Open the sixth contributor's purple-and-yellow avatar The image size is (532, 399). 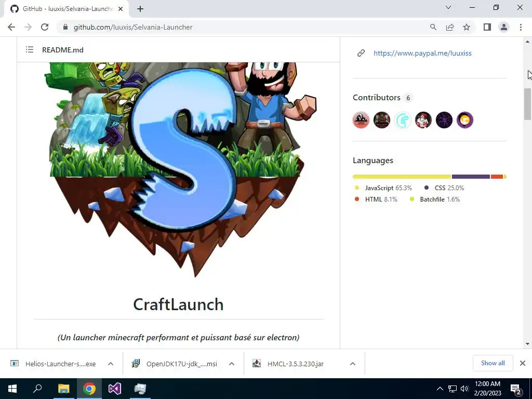pos(465,120)
